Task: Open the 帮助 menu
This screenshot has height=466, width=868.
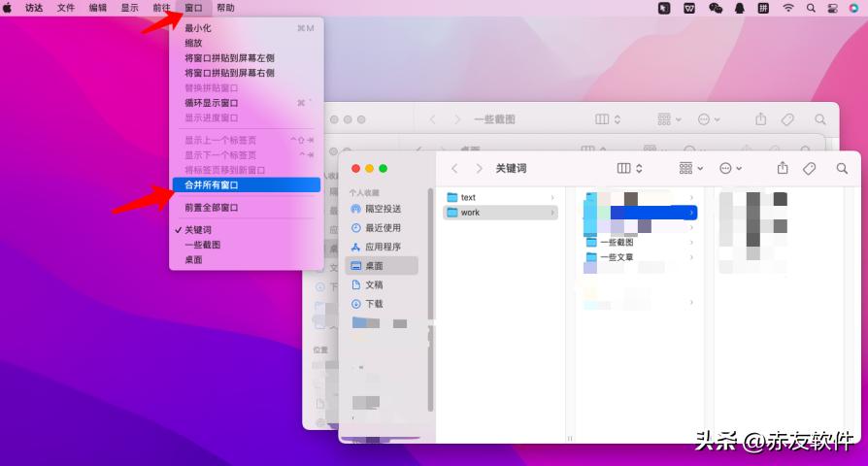Action: 225,8
